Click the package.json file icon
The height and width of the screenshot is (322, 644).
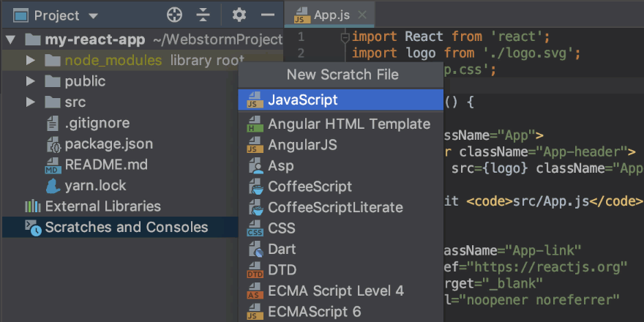coord(54,145)
